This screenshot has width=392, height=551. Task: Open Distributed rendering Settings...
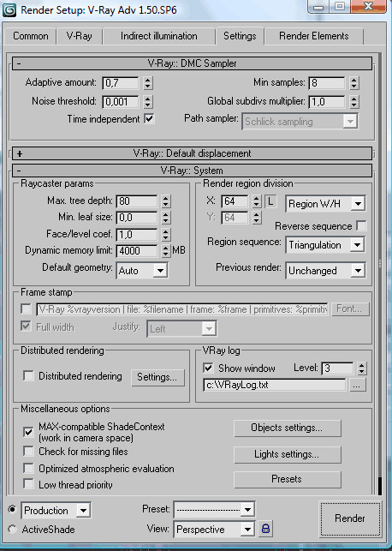coord(158,377)
